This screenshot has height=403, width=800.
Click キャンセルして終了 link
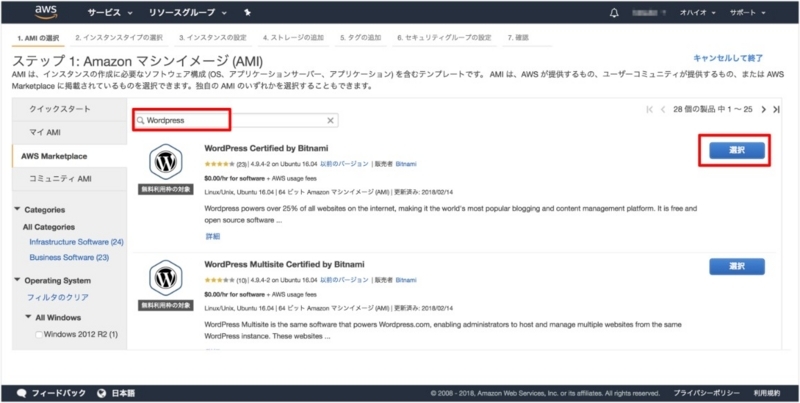click(x=728, y=58)
